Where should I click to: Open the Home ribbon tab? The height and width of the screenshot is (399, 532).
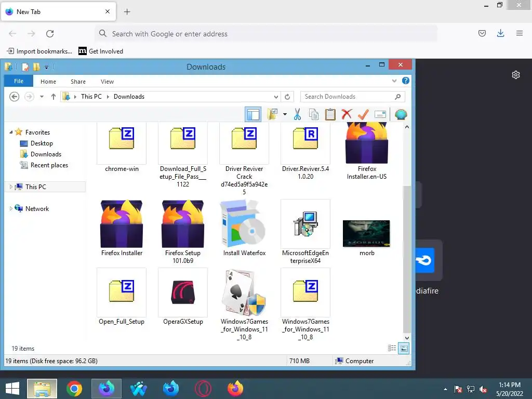coord(48,82)
